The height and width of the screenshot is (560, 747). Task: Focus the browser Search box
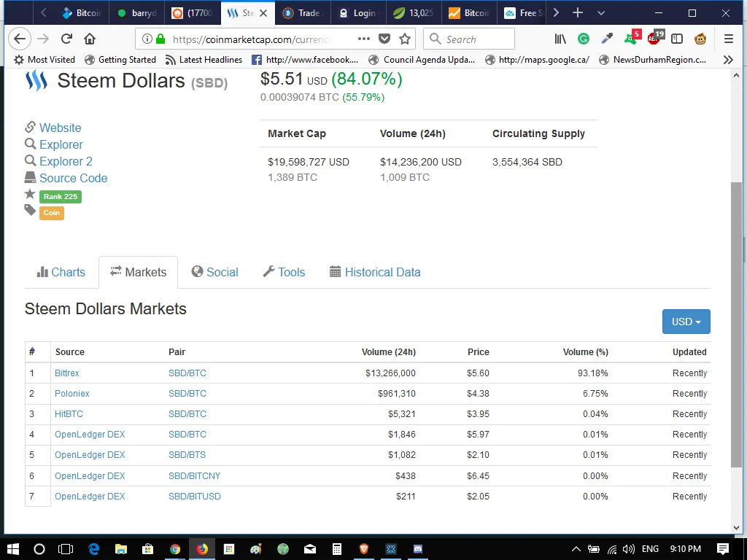pyautogui.click(x=469, y=39)
